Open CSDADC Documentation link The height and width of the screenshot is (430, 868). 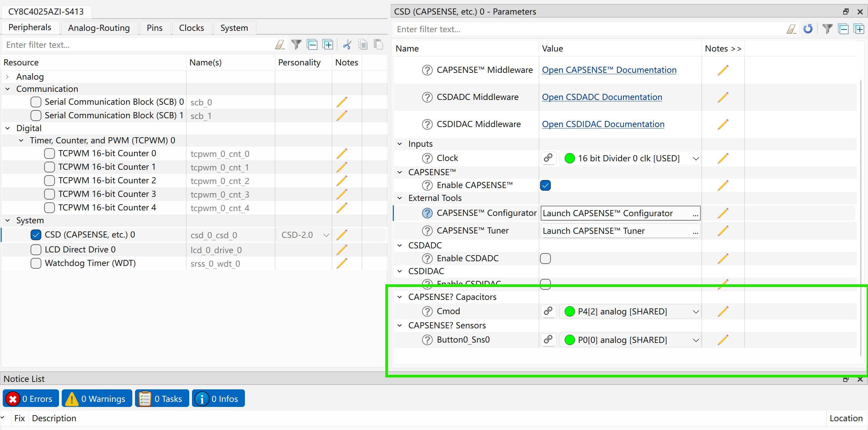click(602, 97)
